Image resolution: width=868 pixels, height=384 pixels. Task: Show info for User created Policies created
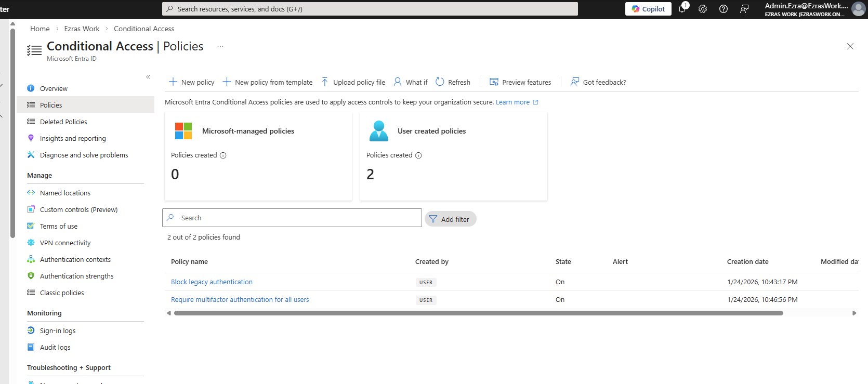(x=418, y=155)
